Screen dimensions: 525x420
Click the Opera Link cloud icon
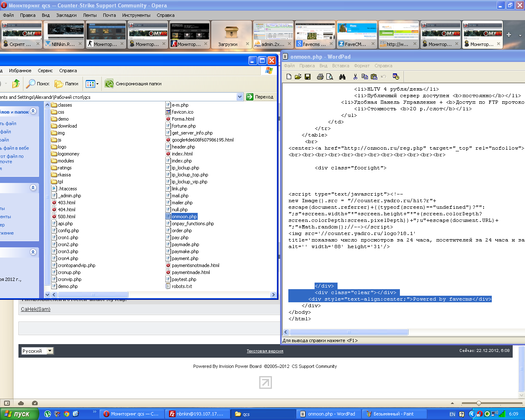click(x=21, y=403)
